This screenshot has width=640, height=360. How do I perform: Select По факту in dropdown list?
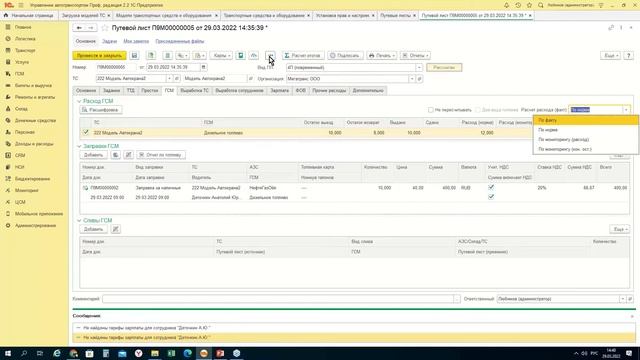pos(586,120)
